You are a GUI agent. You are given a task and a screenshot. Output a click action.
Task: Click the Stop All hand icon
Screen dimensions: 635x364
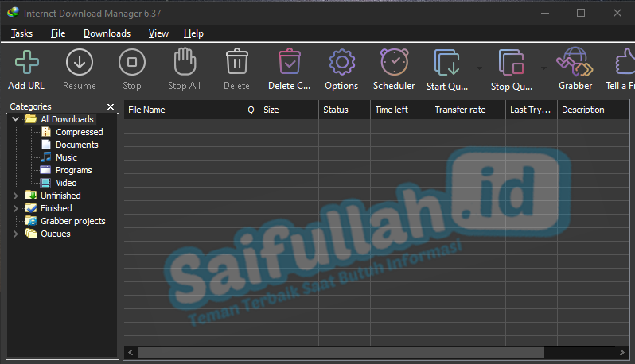coord(185,61)
